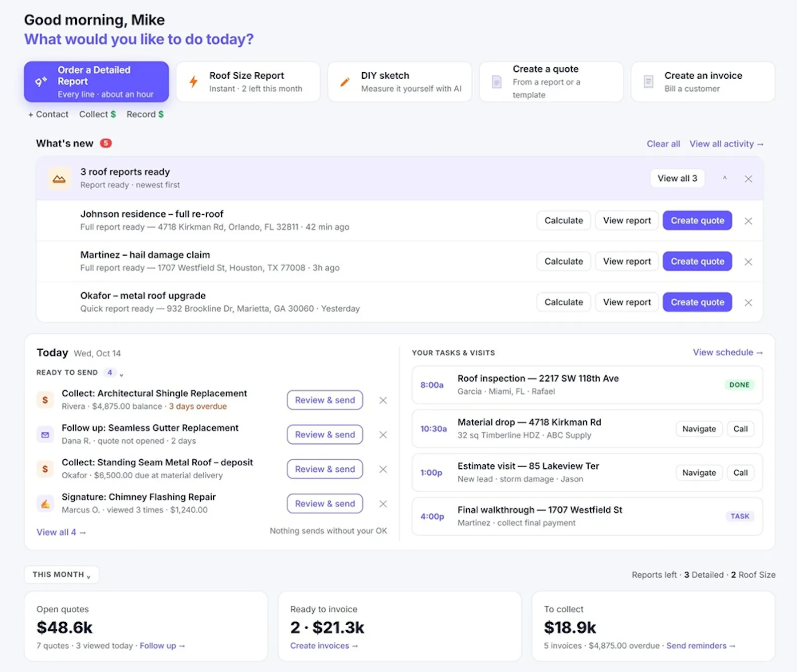Viewport: 797px width, 672px height.
Task: Open the DIY sketch card
Action: [399, 82]
